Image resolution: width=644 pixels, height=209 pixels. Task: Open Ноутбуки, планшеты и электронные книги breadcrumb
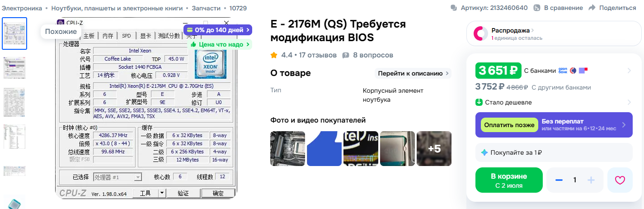click(117, 8)
